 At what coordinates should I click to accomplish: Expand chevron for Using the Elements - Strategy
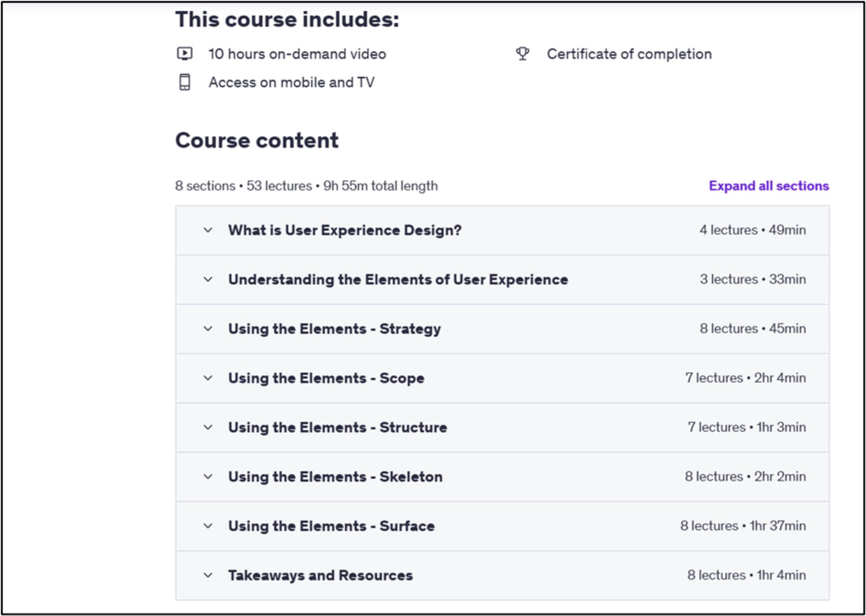[x=208, y=329]
